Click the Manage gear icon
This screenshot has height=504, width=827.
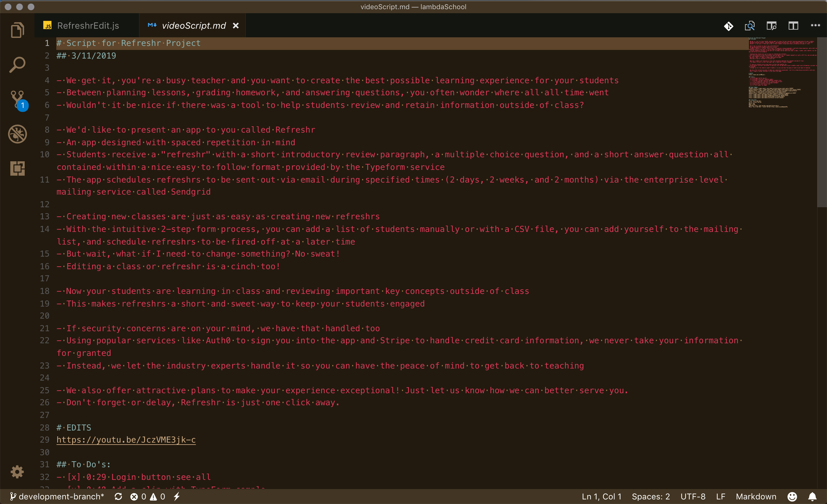pos(18,472)
